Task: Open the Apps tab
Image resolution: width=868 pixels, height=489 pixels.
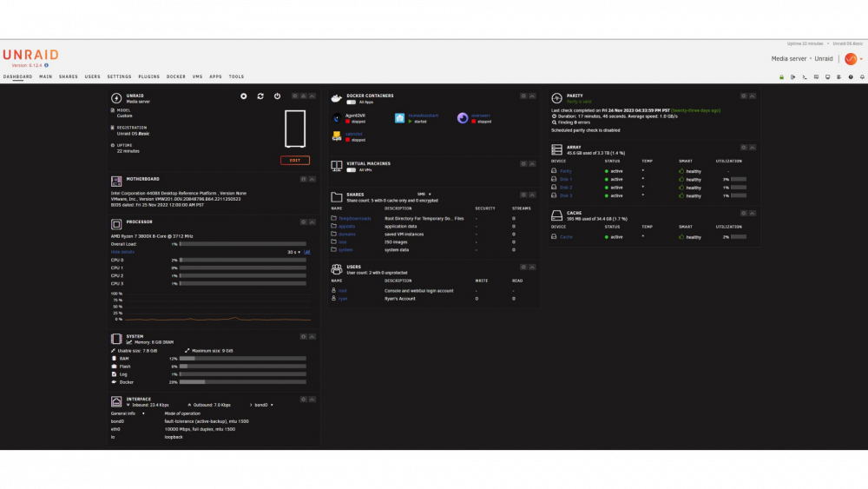Action: coord(215,77)
